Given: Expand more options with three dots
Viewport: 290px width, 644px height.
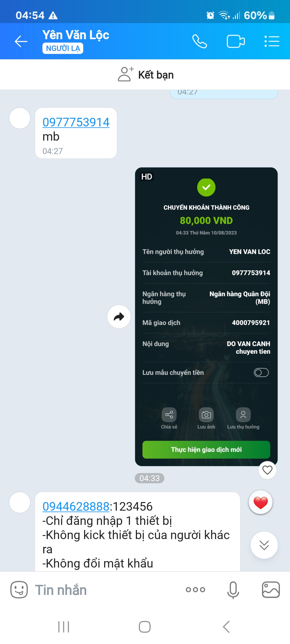Looking at the screenshot, I should 195,590.
